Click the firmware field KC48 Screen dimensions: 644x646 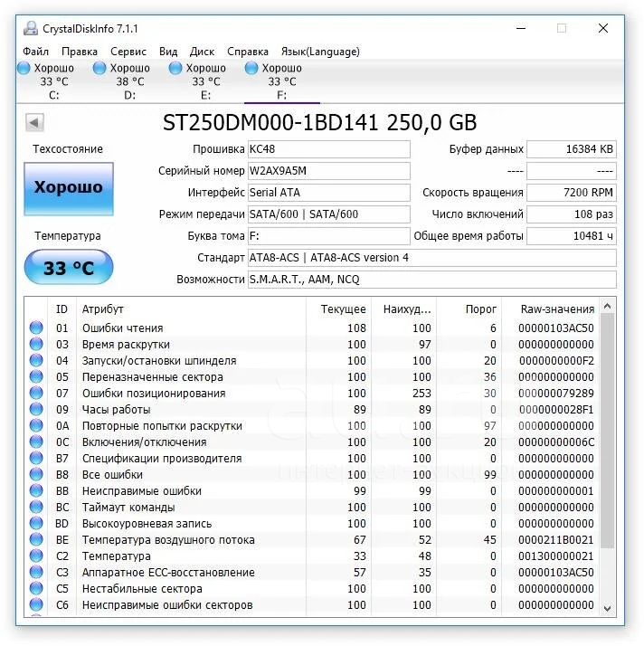[x=328, y=149]
